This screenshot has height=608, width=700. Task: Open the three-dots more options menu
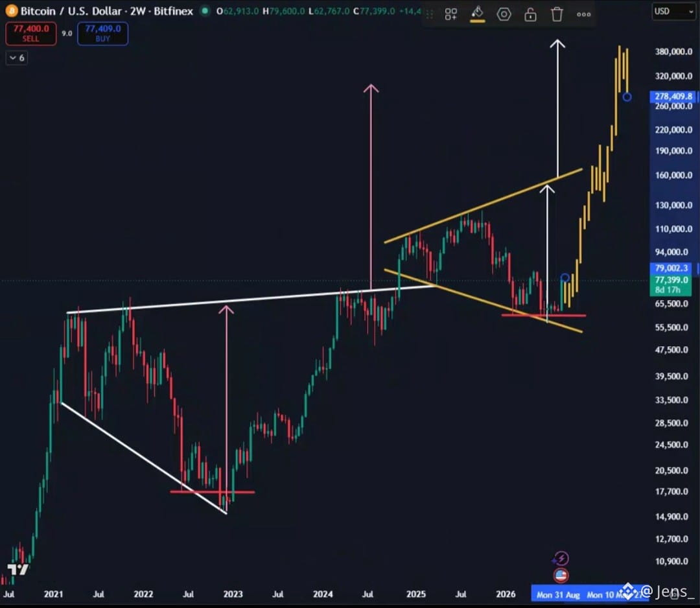tap(583, 14)
